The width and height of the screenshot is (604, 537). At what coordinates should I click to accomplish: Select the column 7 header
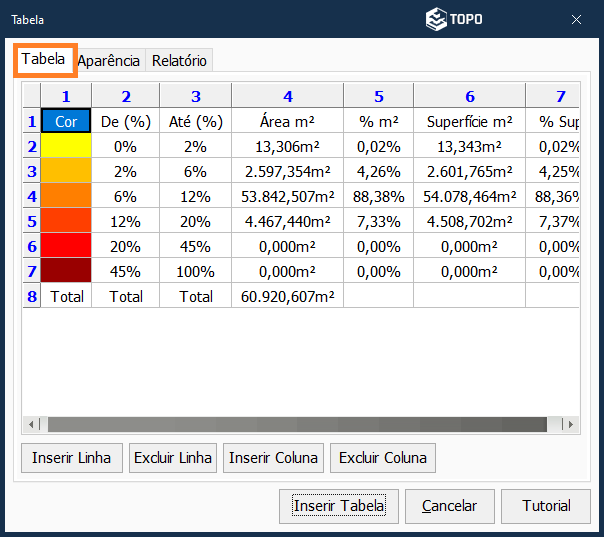pyautogui.click(x=553, y=96)
